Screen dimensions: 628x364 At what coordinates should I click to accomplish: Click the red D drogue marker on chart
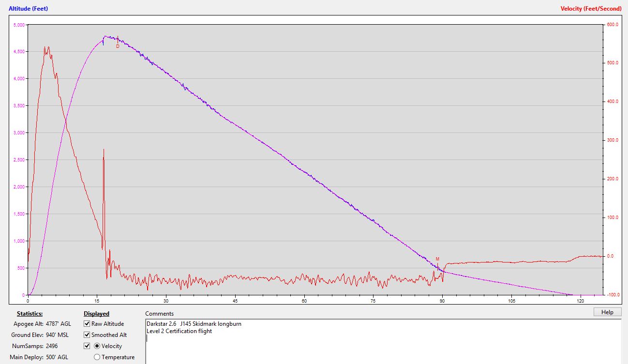[118, 46]
